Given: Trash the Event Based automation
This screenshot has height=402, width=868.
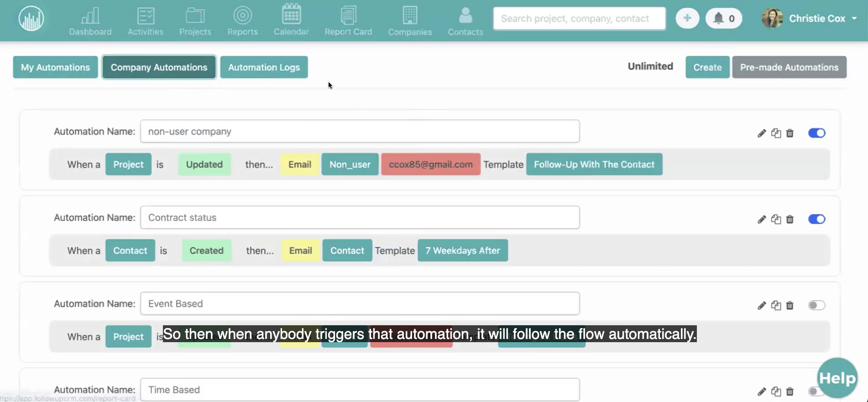Looking at the screenshot, I should [790, 305].
